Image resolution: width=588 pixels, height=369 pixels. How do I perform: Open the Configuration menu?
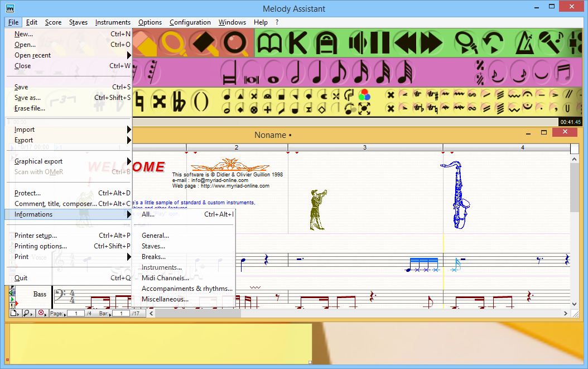point(190,22)
